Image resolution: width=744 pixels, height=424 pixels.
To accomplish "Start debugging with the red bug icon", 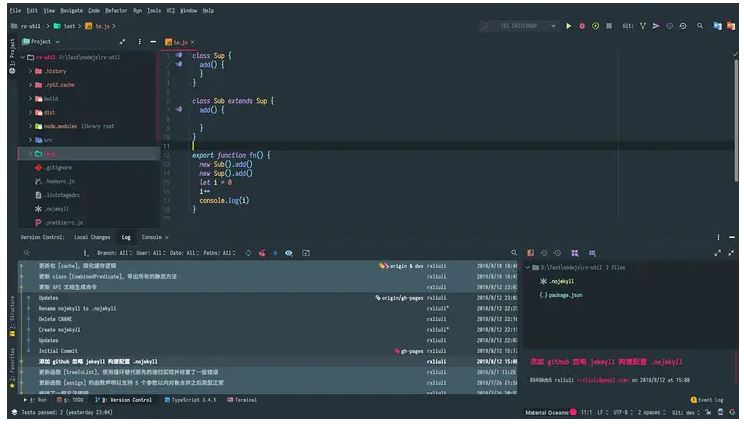I will (582, 26).
